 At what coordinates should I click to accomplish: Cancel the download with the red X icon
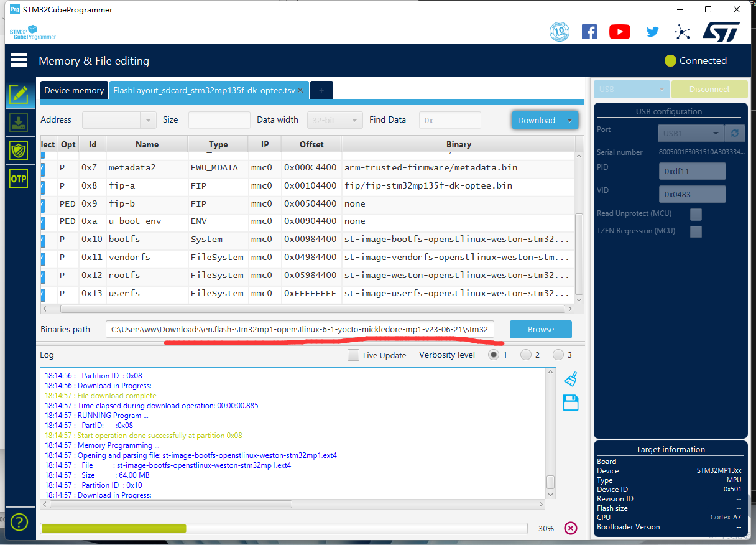click(x=571, y=528)
